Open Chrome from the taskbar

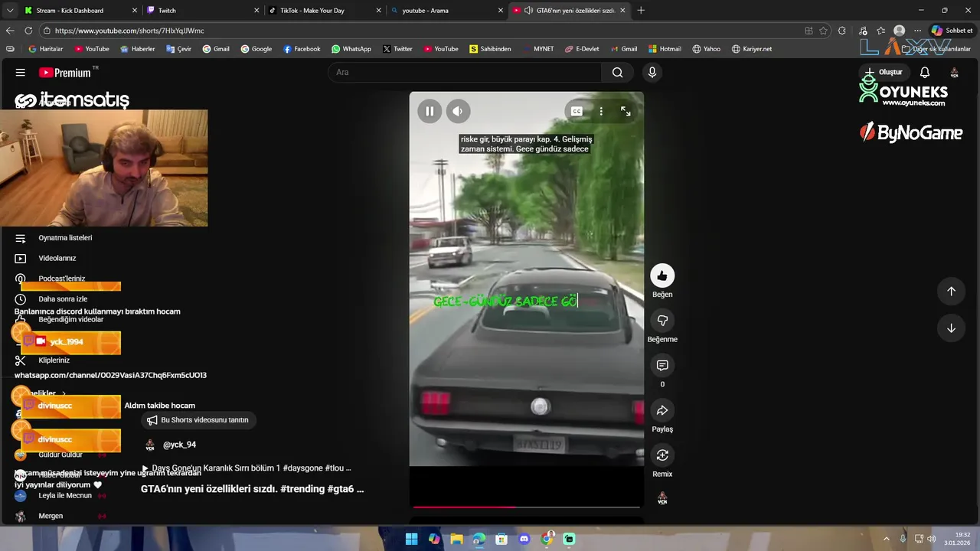(547, 539)
